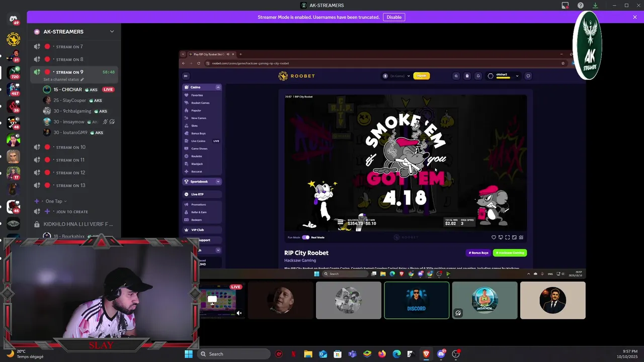
Task: Join voice channel STREAM ON 10
Action: 74,147
